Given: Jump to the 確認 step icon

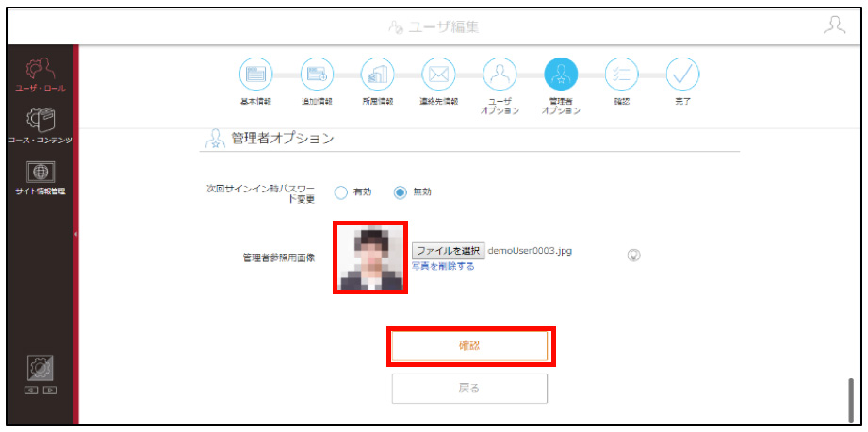Looking at the screenshot, I should click(x=622, y=74).
